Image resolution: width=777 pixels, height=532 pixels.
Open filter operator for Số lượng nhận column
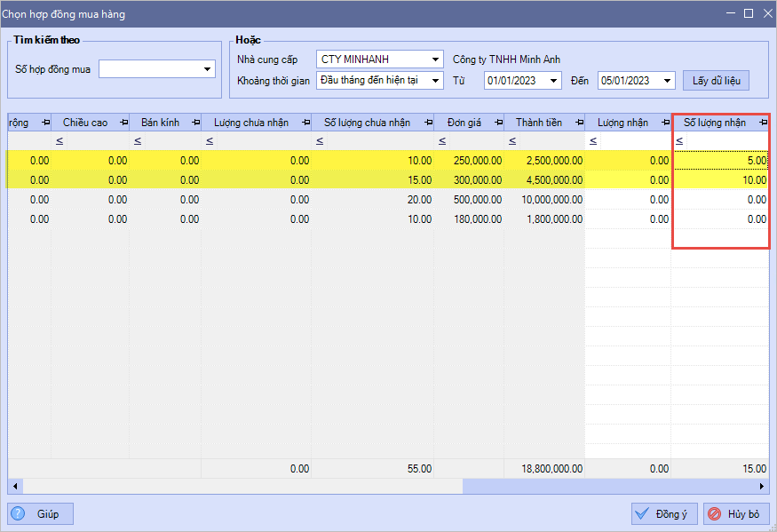pyautogui.click(x=679, y=141)
